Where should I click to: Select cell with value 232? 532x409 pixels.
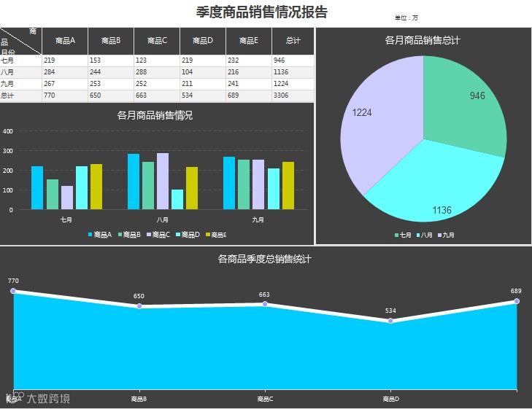249,61
